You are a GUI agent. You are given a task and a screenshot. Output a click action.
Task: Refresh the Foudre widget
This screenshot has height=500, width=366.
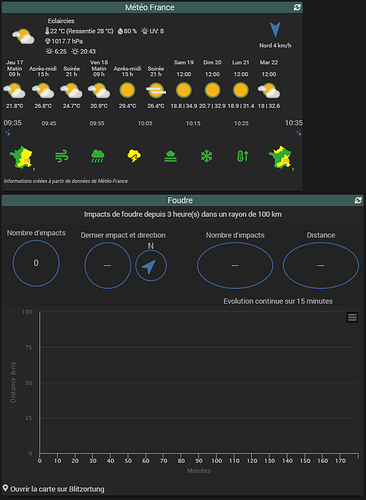click(x=358, y=200)
